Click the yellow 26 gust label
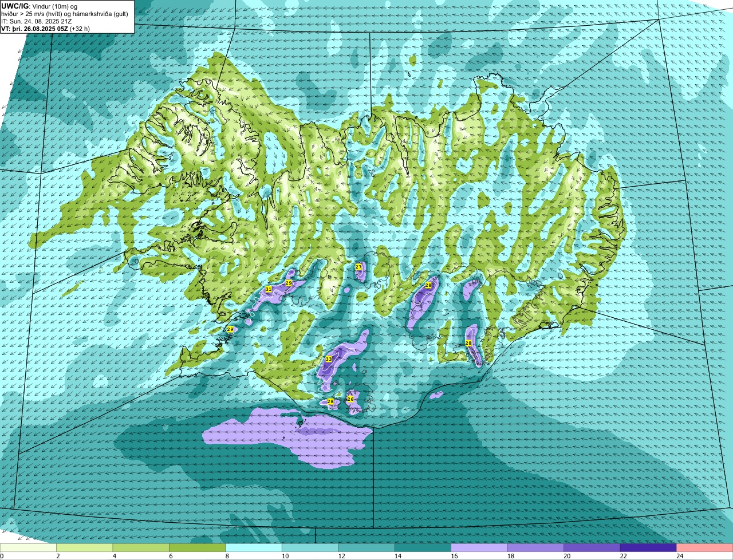Viewport: 733px width, 560px height. click(x=350, y=399)
